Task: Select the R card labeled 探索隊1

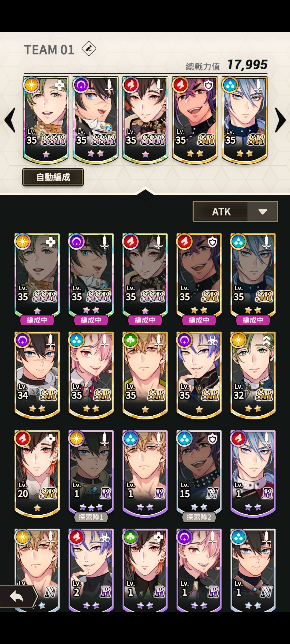Action: 91,476
